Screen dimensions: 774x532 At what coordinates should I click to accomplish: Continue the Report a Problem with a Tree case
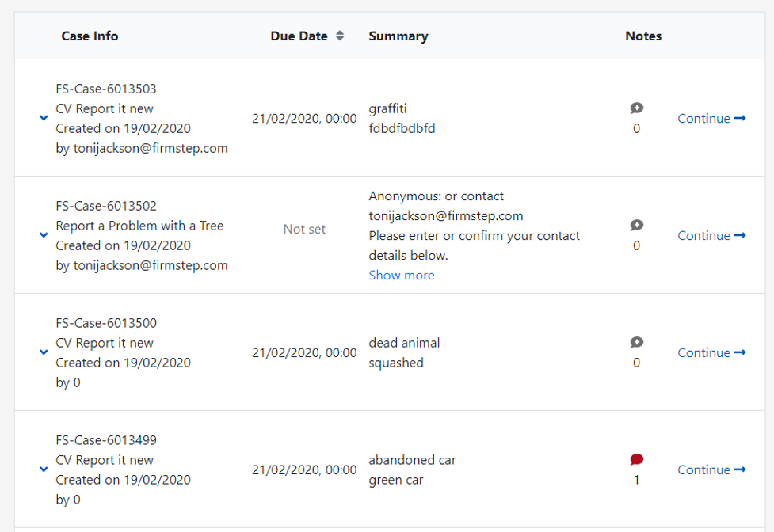point(711,236)
